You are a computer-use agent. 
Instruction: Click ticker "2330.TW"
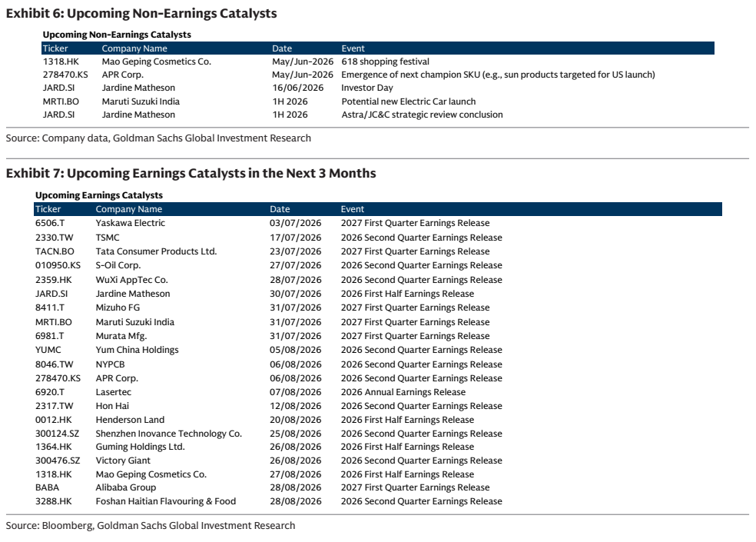tap(54, 238)
